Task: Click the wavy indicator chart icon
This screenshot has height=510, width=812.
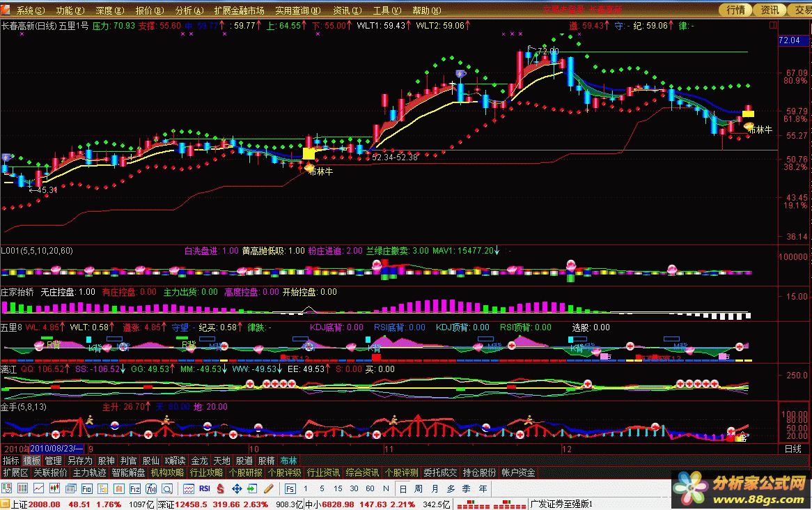Action: click(x=189, y=489)
